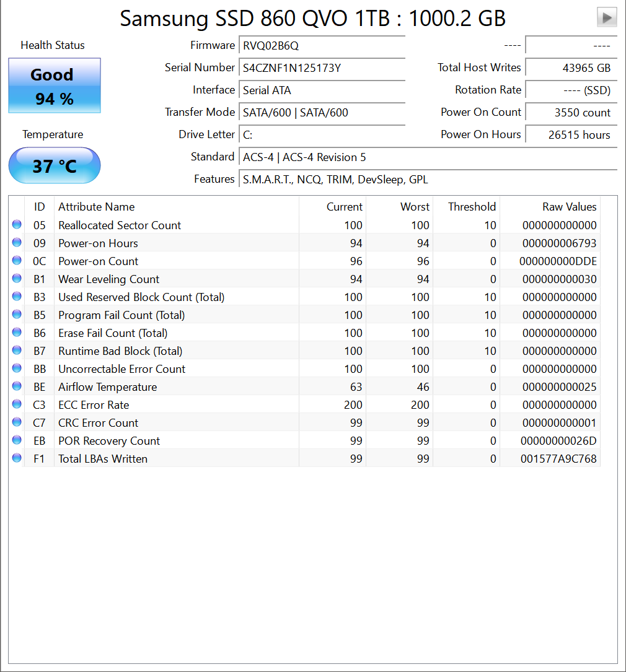
Task: Click the Firmware field RVQ02B6Q
Action: tap(322, 45)
